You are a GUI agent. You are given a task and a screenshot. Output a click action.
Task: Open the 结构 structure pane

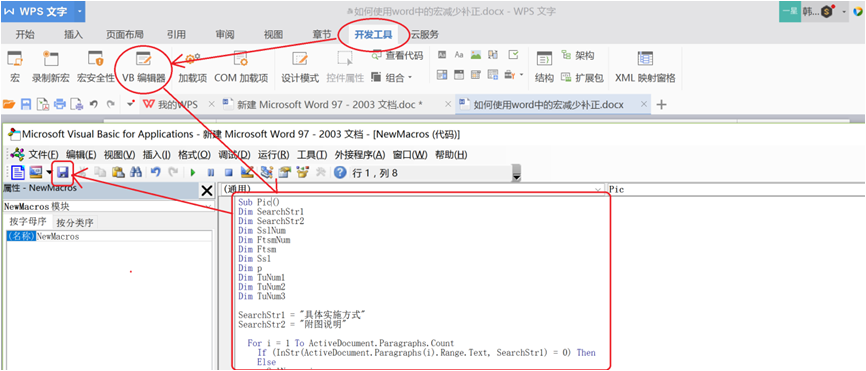[x=544, y=67]
